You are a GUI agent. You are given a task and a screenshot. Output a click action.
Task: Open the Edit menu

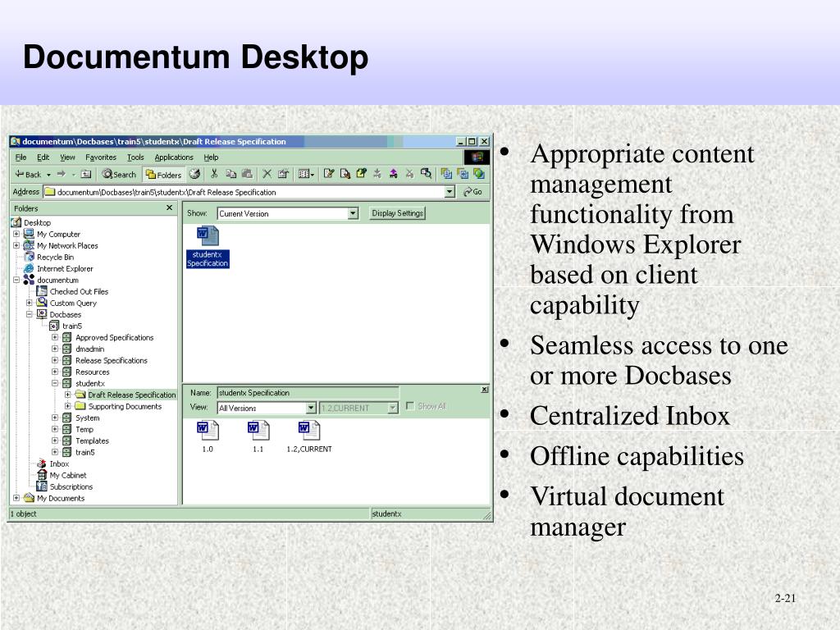tap(43, 157)
